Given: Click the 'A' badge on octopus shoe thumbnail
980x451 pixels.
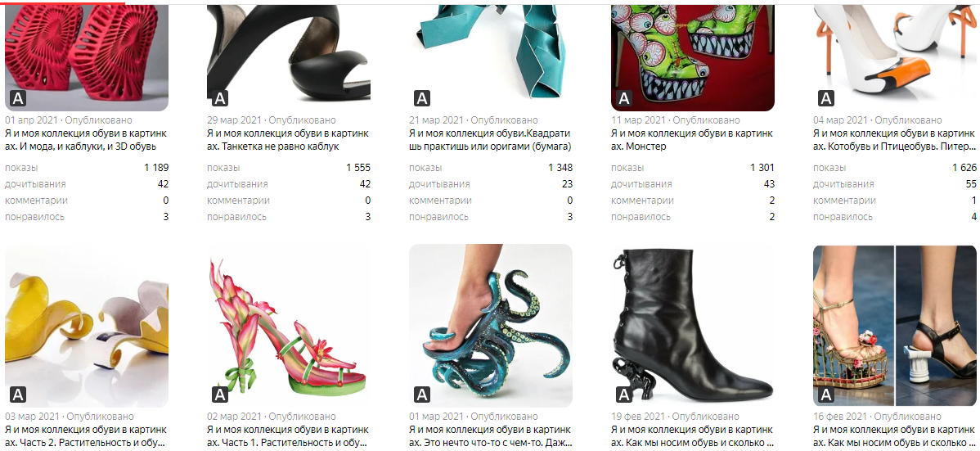Looking at the screenshot, I should 422,394.
